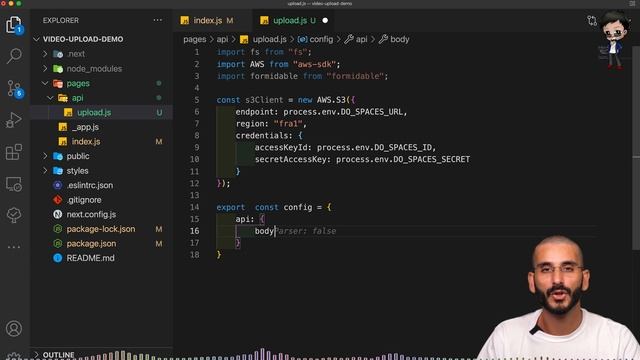Click the word "config" on line 14

(x=298, y=207)
